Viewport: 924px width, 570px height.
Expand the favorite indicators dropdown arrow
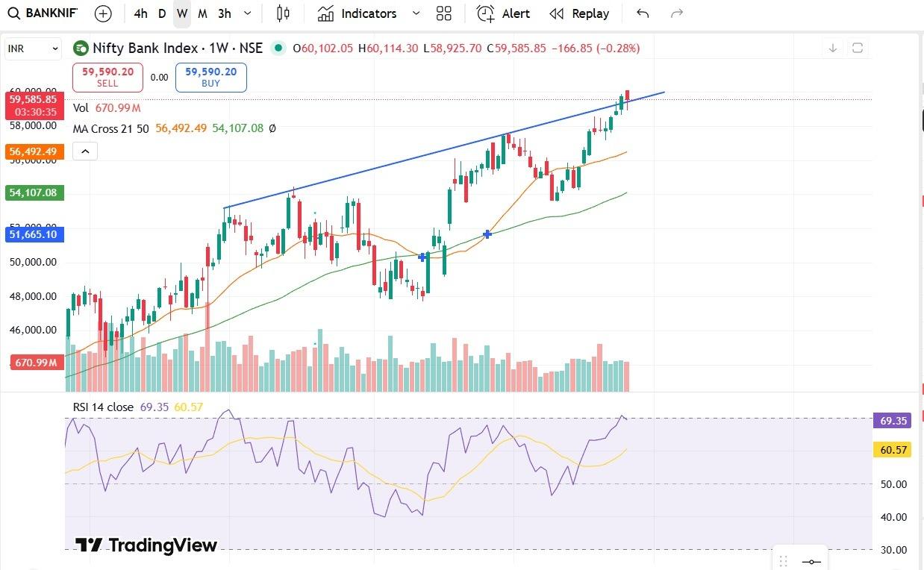pyautogui.click(x=416, y=13)
